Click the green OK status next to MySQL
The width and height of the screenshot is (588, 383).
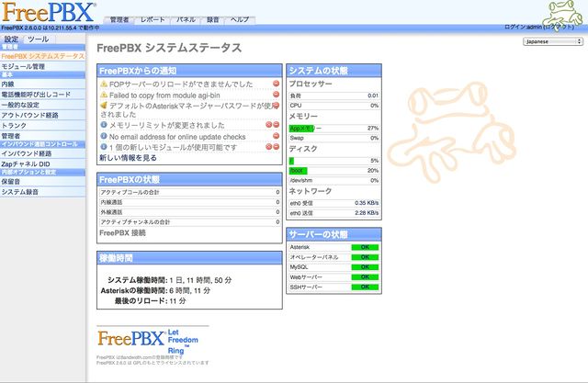[x=365, y=267]
